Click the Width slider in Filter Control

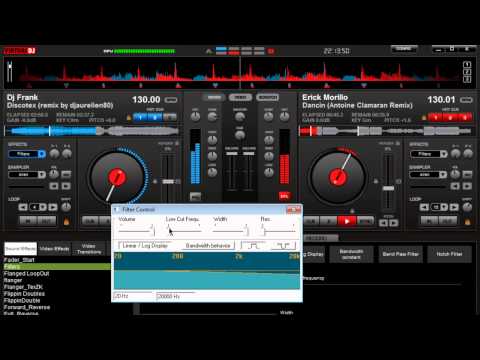click(x=231, y=230)
